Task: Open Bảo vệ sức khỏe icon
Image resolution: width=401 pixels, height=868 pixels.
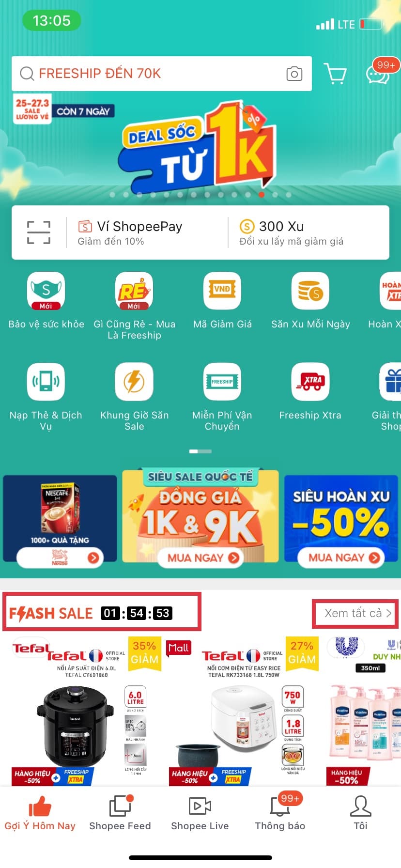Action: [46, 291]
